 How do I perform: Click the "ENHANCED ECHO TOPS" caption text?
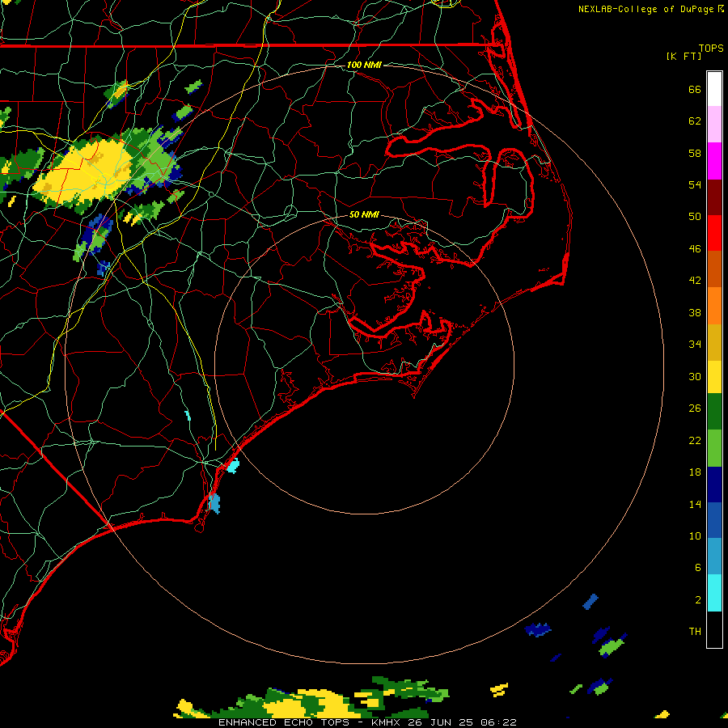pyautogui.click(x=284, y=722)
